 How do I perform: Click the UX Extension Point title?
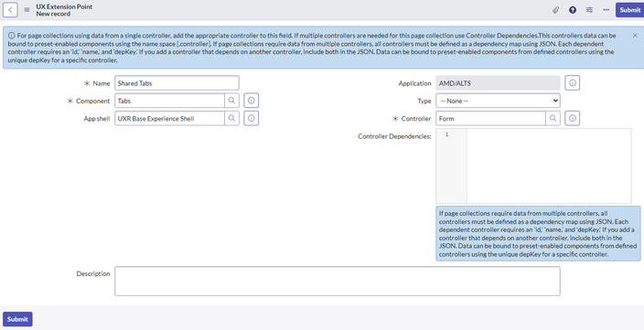click(64, 6)
